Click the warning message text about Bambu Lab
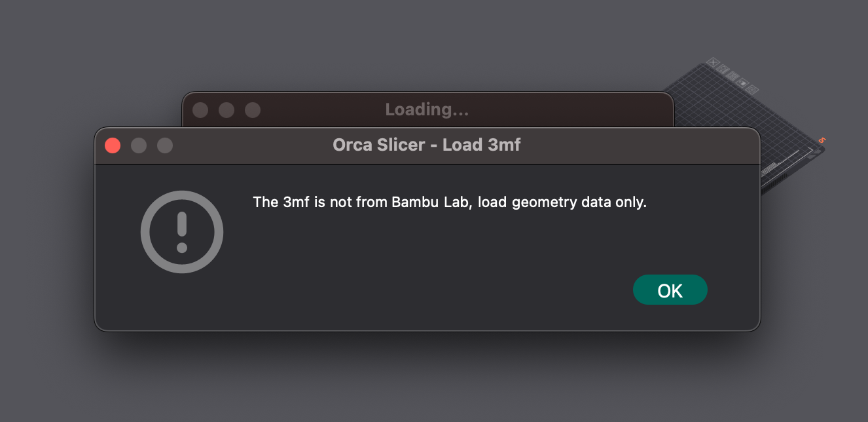 pyautogui.click(x=450, y=202)
